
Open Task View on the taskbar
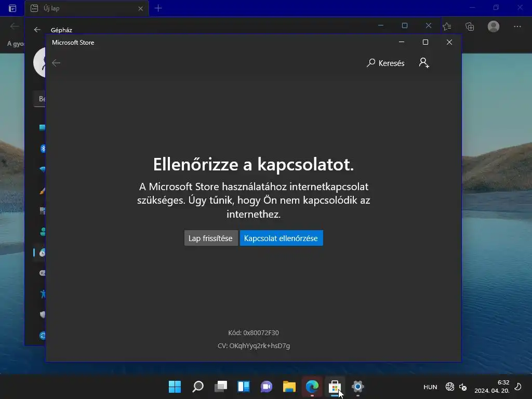pyautogui.click(x=221, y=387)
